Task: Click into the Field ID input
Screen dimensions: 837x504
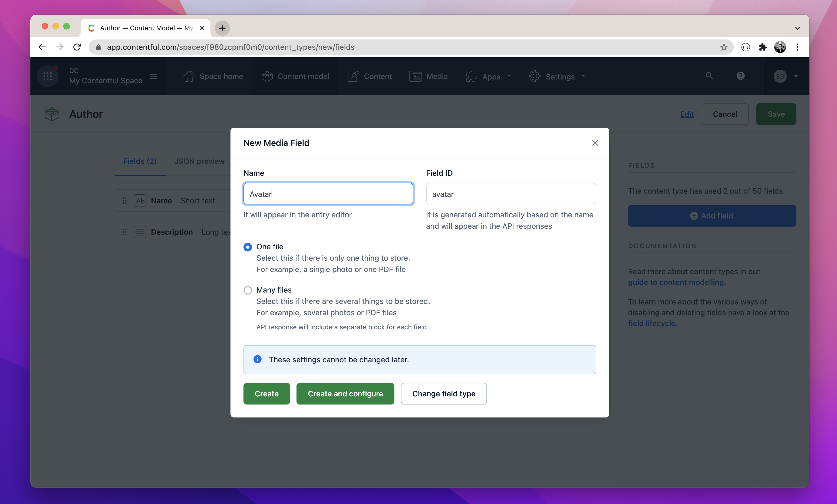Action: 510,194
